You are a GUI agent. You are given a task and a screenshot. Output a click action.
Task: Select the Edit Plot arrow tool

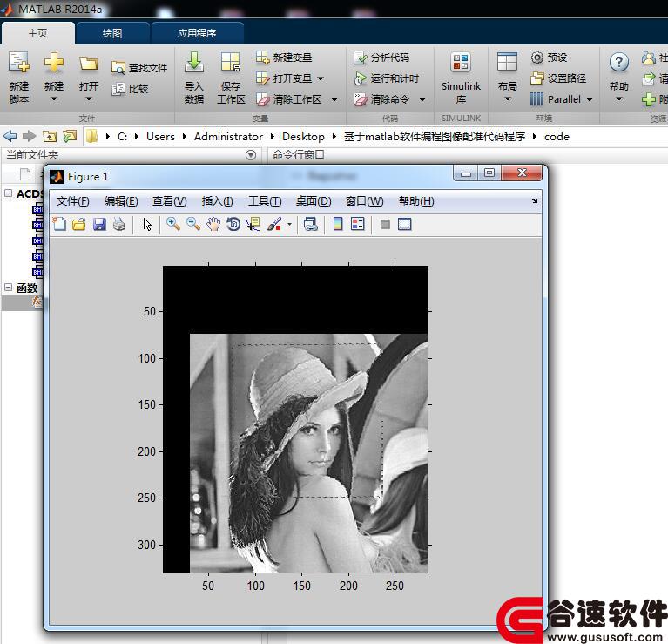pos(147,224)
